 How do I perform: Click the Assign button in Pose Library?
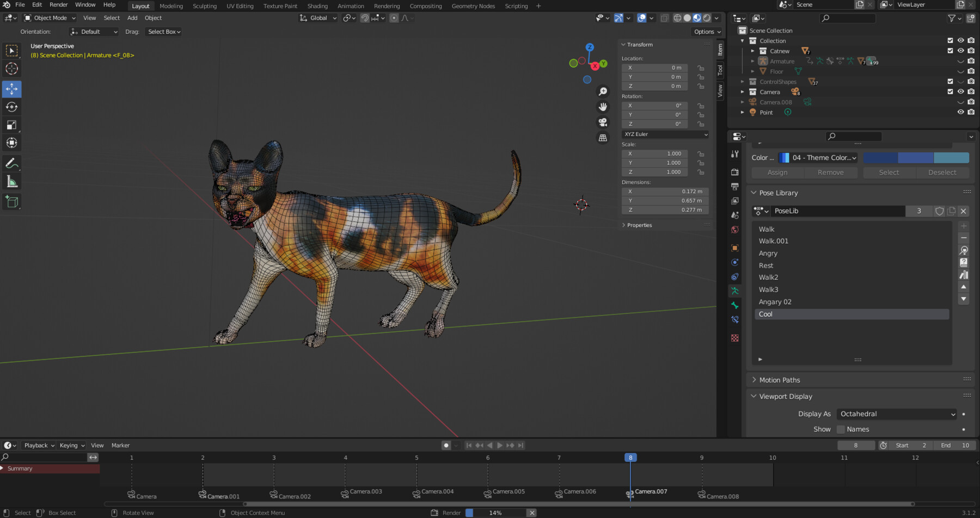coord(777,172)
